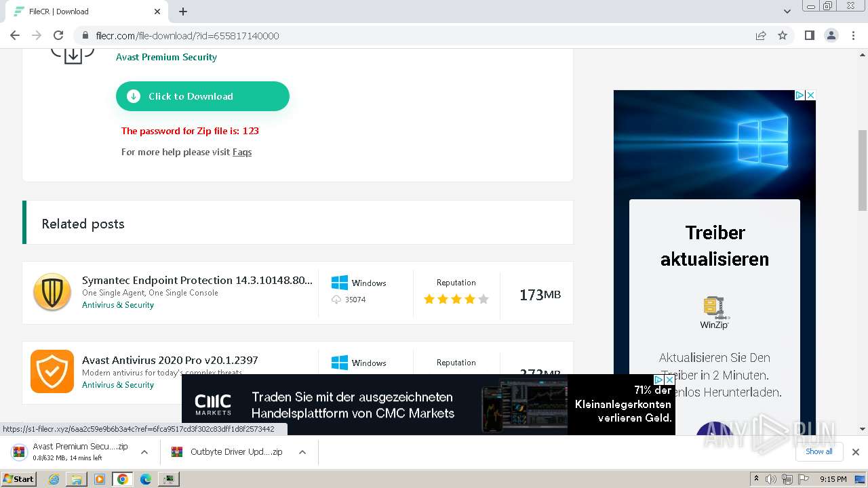Open the Chrome profile avatar
The height and width of the screenshot is (488, 868).
pos(831,35)
